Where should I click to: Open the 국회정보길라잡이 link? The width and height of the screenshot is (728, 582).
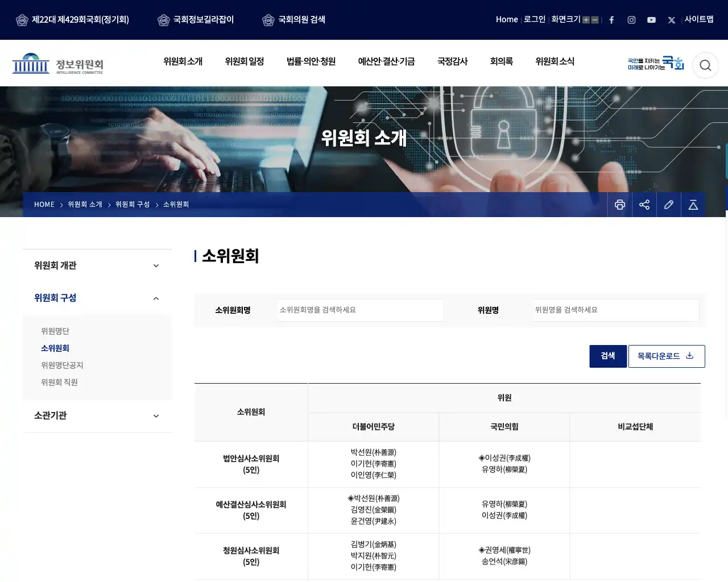(196, 20)
